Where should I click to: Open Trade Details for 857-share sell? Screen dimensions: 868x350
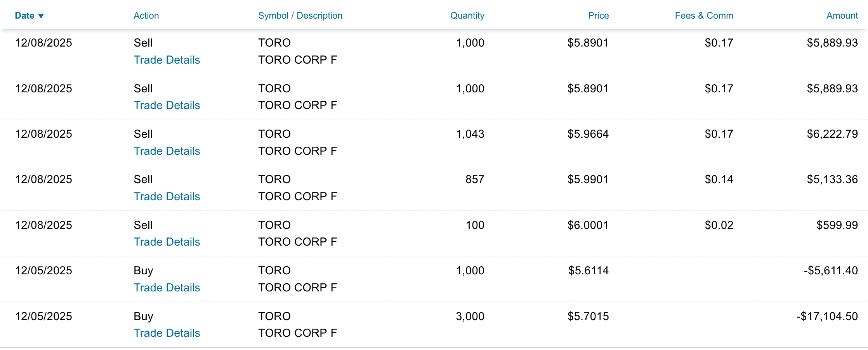click(167, 196)
